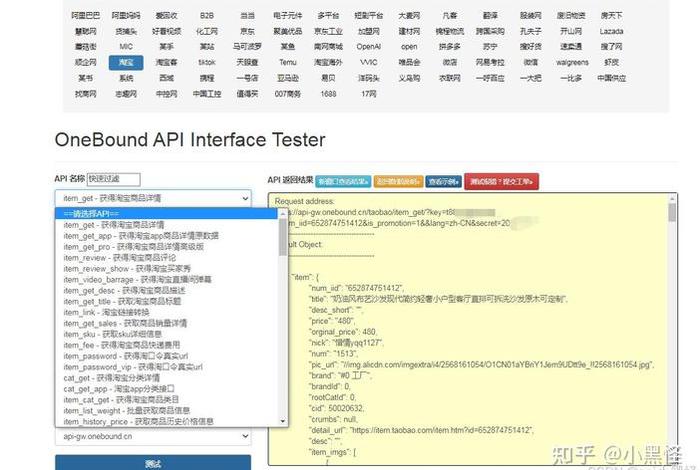This screenshot has height=470, width=700.
Task: Select the 1688 platform tag
Action: [327, 92]
